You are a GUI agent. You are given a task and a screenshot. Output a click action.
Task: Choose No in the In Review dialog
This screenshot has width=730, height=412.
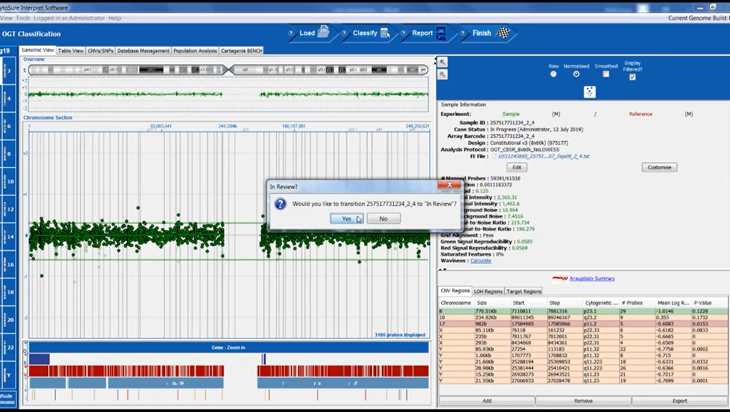pos(383,218)
